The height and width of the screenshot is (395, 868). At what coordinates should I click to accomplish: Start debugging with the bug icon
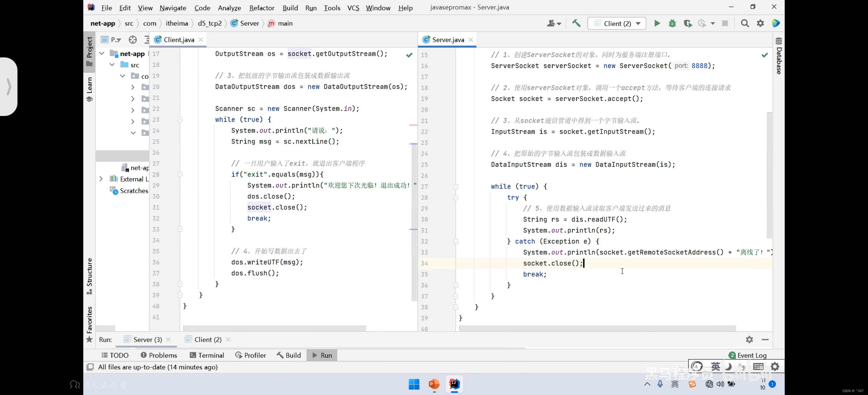[x=672, y=23]
